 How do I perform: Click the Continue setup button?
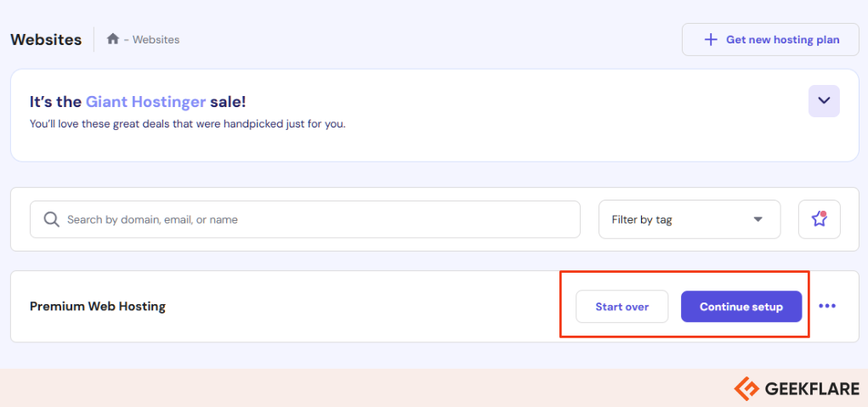741,307
